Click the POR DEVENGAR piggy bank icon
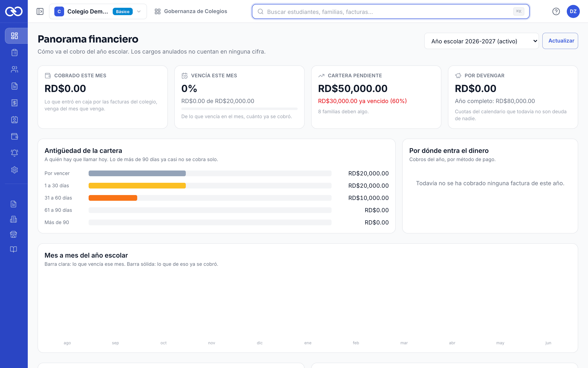Viewport: 588px width, 368px height. (x=458, y=76)
